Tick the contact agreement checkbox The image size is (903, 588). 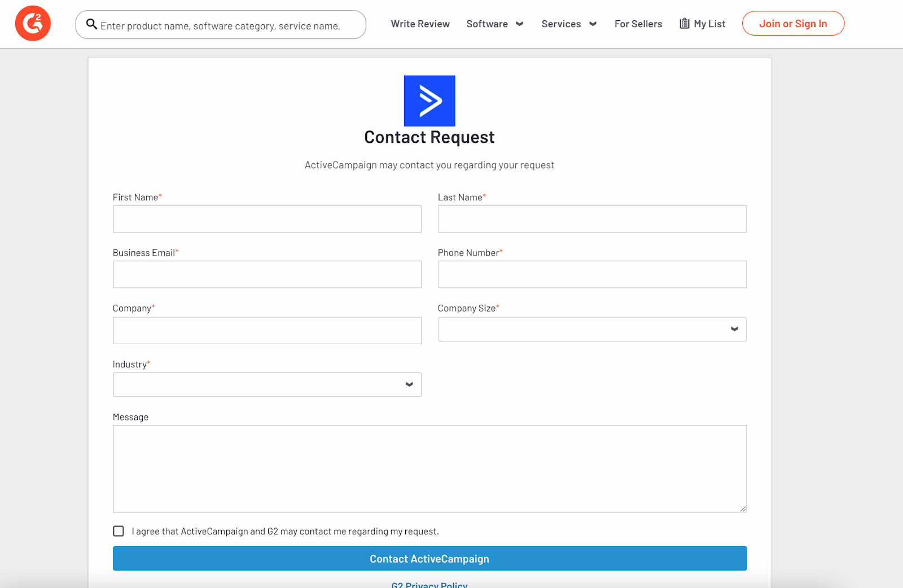tap(119, 531)
